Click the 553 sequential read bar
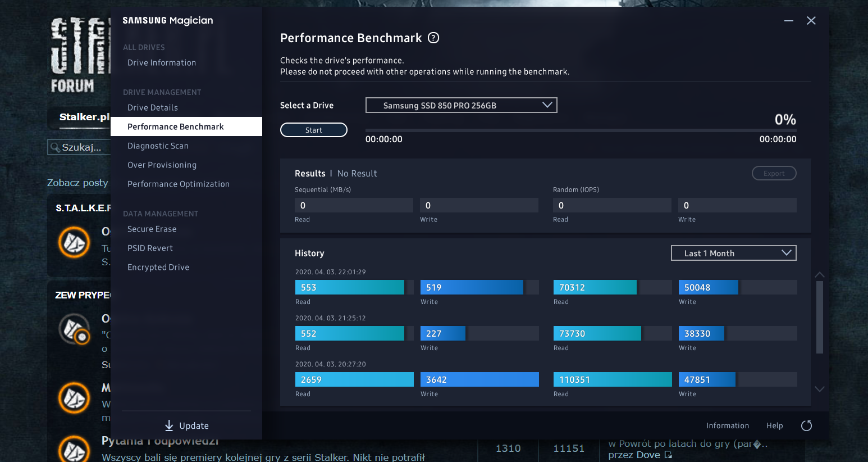The height and width of the screenshot is (462, 868). (x=350, y=287)
